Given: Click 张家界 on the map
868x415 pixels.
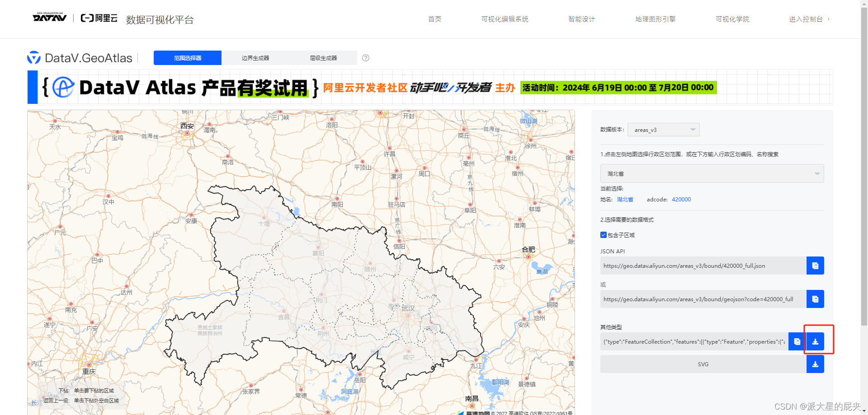Looking at the screenshot, I should coord(251,392).
